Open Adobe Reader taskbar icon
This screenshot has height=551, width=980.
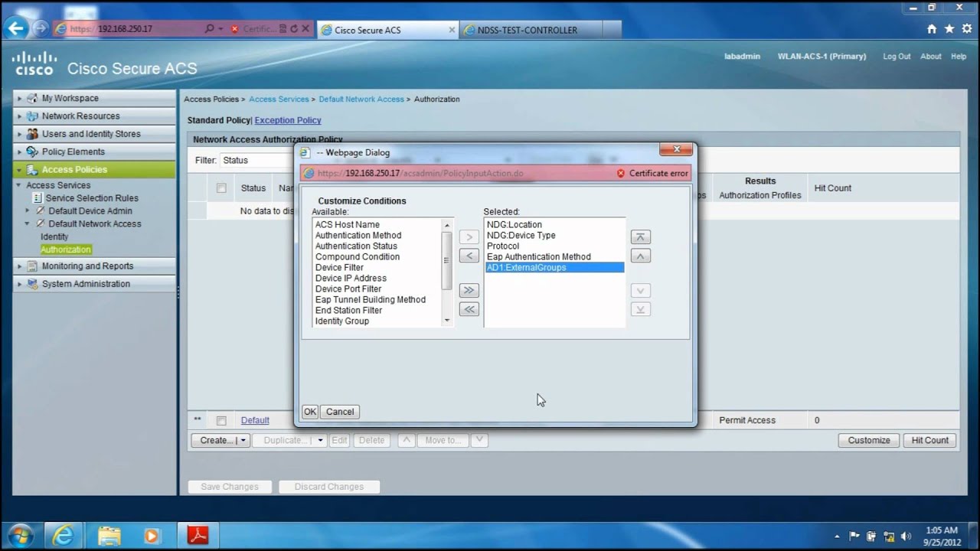[198, 535]
